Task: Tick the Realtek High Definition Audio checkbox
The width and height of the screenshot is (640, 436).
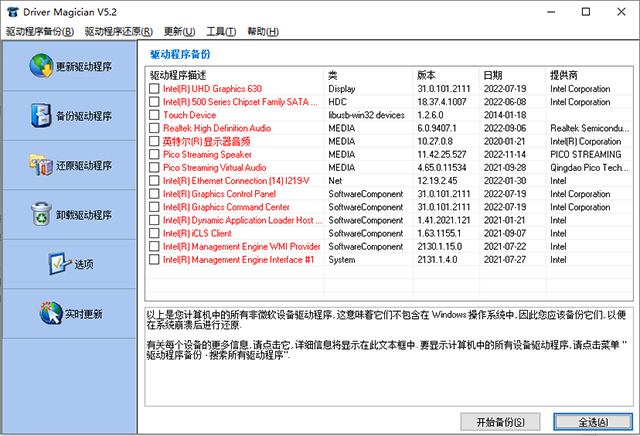Action: pyautogui.click(x=154, y=128)
